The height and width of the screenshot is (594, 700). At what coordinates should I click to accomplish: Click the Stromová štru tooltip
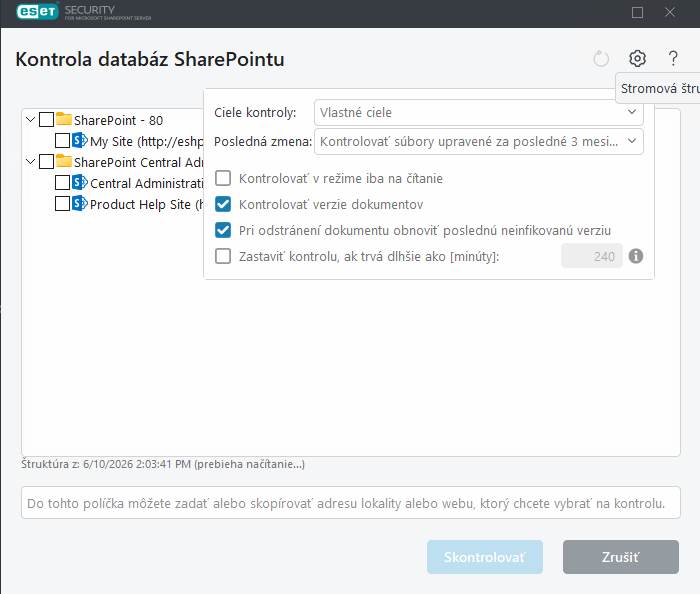pos(658,88)
